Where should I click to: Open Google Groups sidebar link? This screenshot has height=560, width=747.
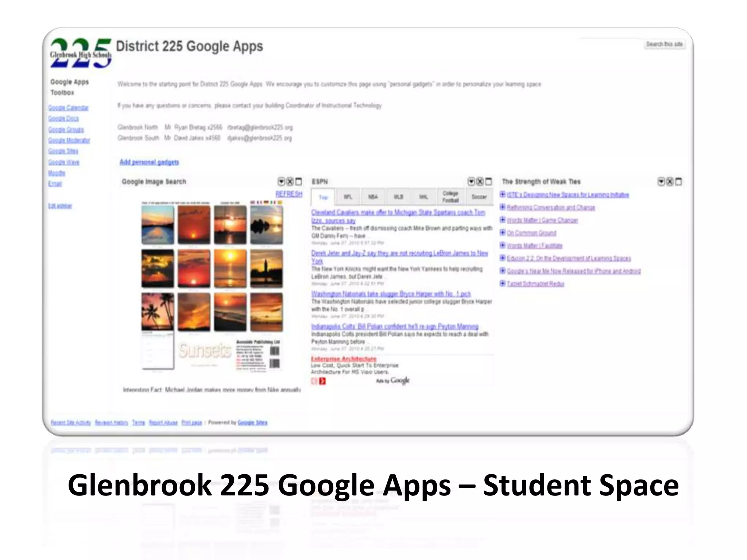pos(66,129)
